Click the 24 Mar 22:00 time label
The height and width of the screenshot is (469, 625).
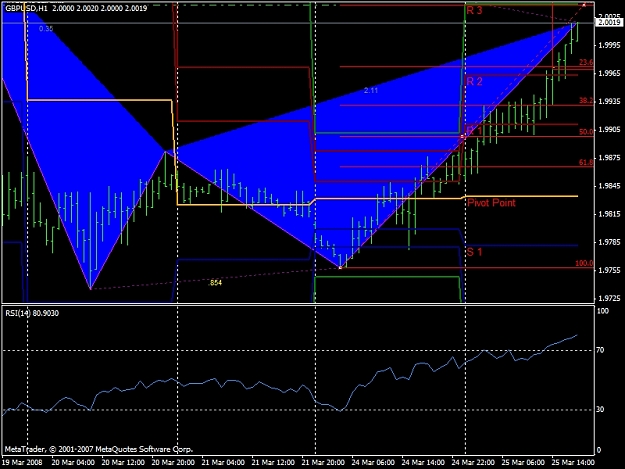click(473, 462)
